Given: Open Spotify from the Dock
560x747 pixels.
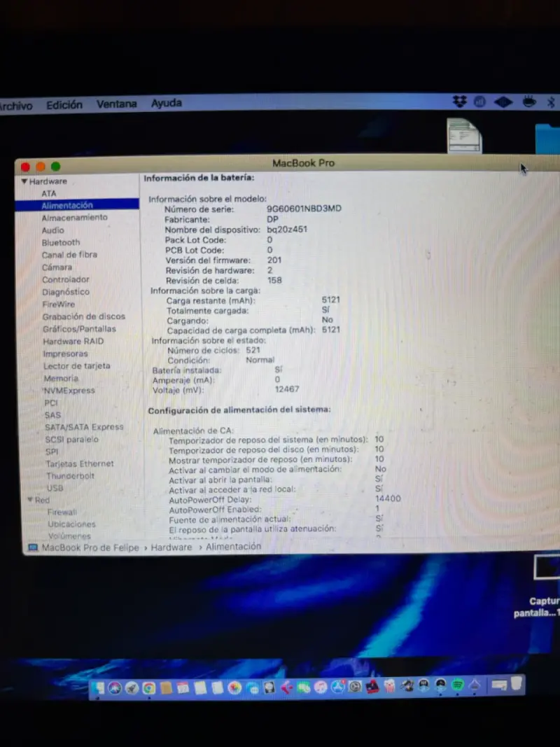Looking at the screenshot, I should point(458,685).
